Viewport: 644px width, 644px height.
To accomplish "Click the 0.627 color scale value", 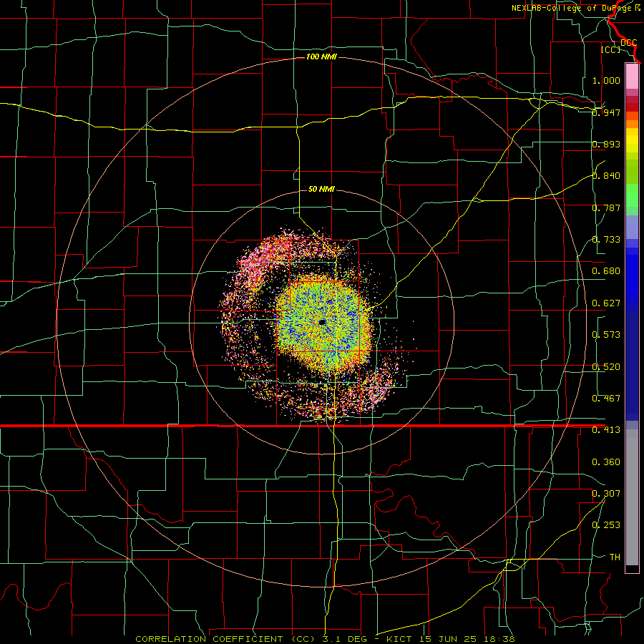I will coord(606,303).
